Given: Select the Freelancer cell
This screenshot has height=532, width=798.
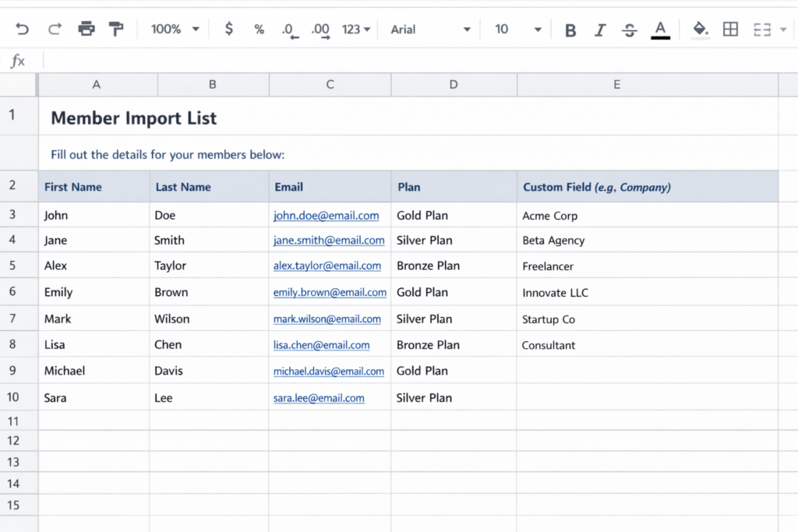Looking at the screenshot, I should [x=648, y=266].
